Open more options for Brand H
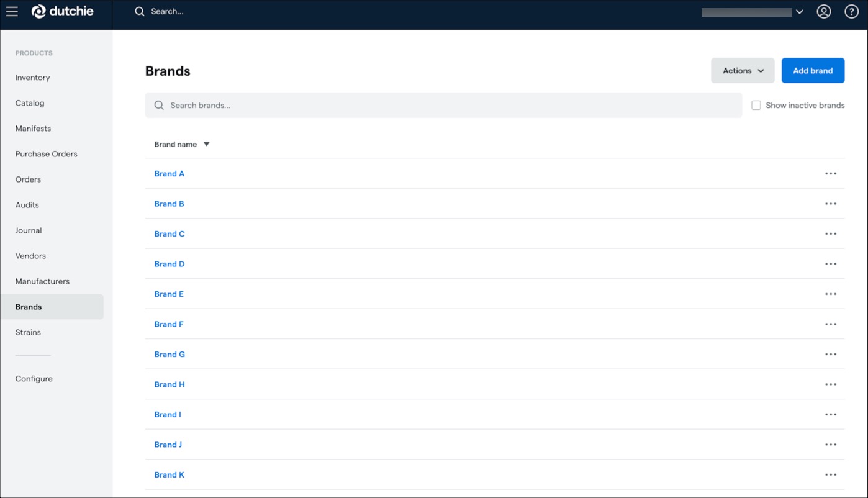The image size is (868, 498). [x=831, y=384]
